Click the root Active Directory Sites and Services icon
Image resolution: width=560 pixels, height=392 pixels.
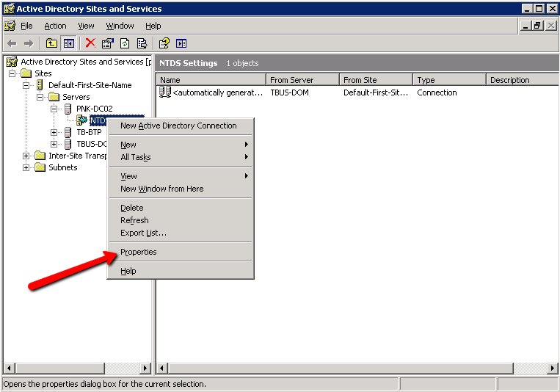pos(12,62)
